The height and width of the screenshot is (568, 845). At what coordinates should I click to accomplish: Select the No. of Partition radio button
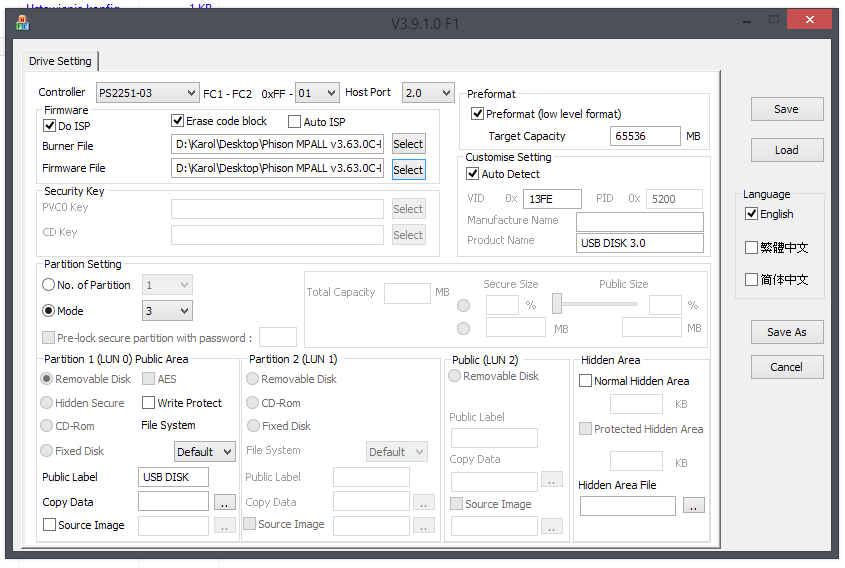pos(49,285)
